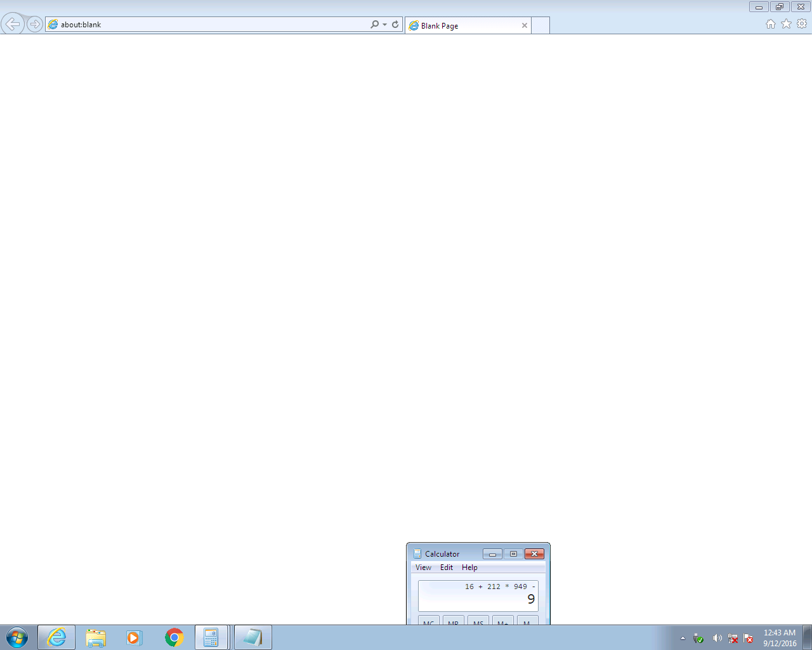Launch Google Chrome from the taskbar
812x650 pixels.
click(174, 637)
